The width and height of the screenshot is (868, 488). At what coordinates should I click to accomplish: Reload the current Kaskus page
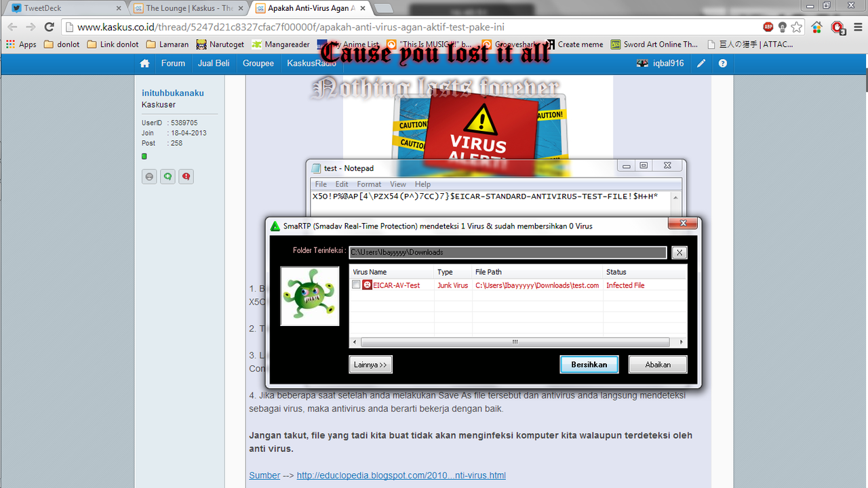tap(49, 27)
